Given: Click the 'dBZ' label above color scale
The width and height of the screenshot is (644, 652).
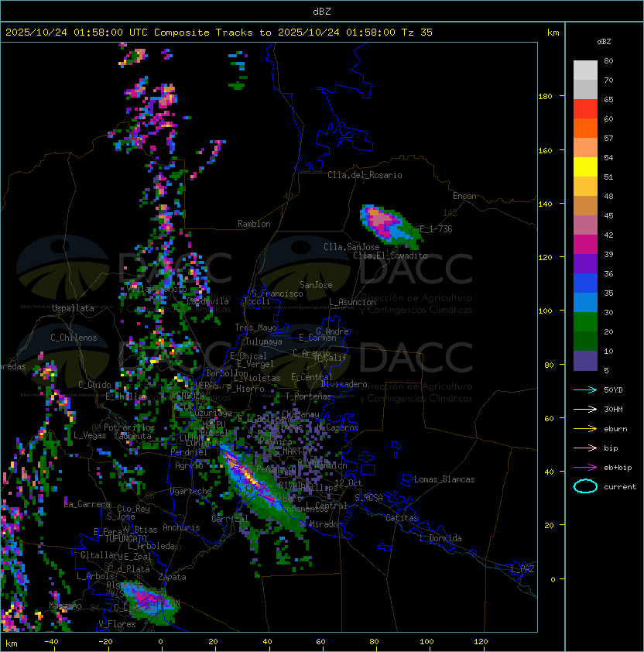Looking at the screenshot, I should click(604, 42).
